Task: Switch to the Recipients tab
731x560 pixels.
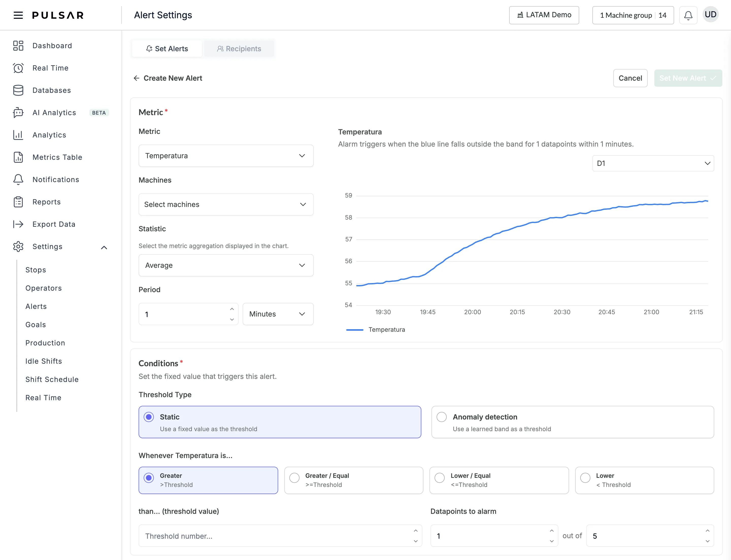Action: [239, 49]
